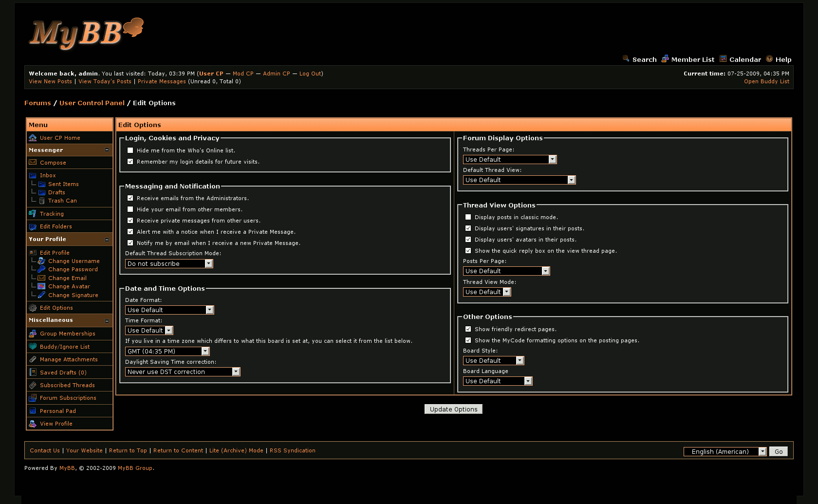This screenshot has width=818, height=504.
Task: Click the Update Options button
Action: [453, 409]
